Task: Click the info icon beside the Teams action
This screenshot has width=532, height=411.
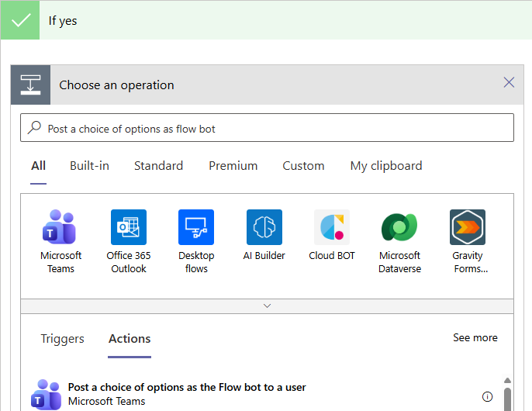Action: click(487, 396)
